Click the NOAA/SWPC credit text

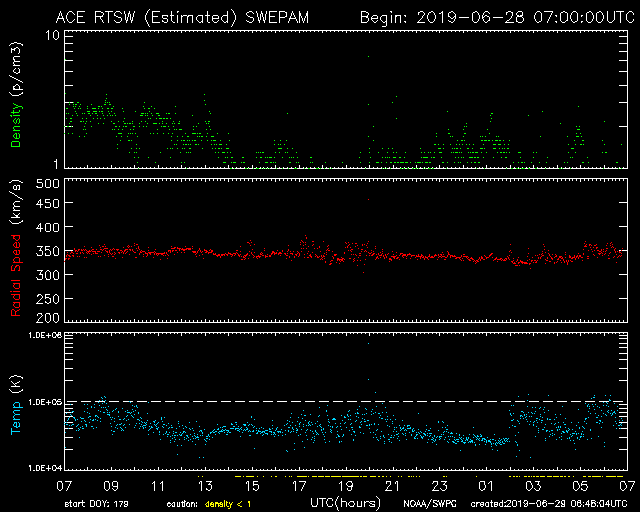[426, 502]
